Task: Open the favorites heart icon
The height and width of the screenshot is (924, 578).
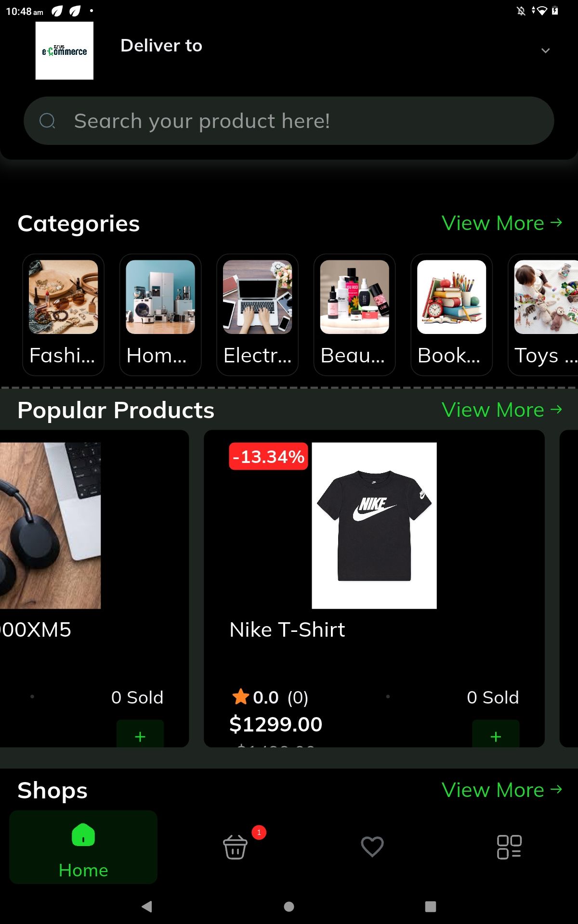Action: coord(372,847)
